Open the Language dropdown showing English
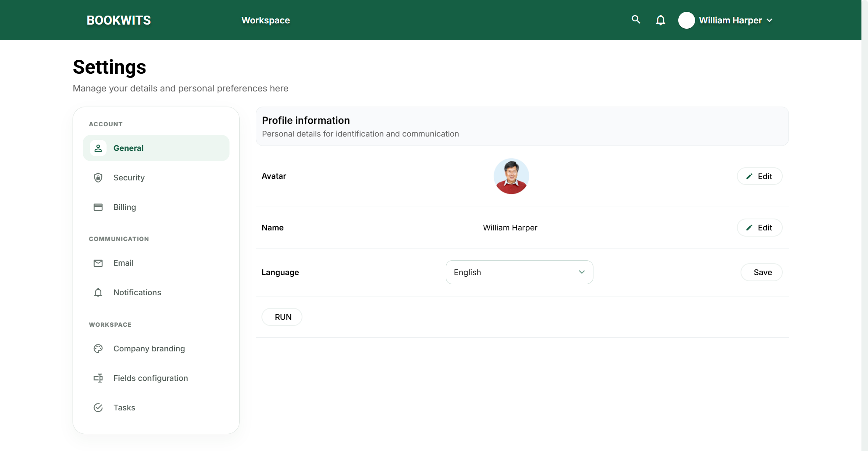The height and width of the screenshot is (451, 868). [519, 272]
